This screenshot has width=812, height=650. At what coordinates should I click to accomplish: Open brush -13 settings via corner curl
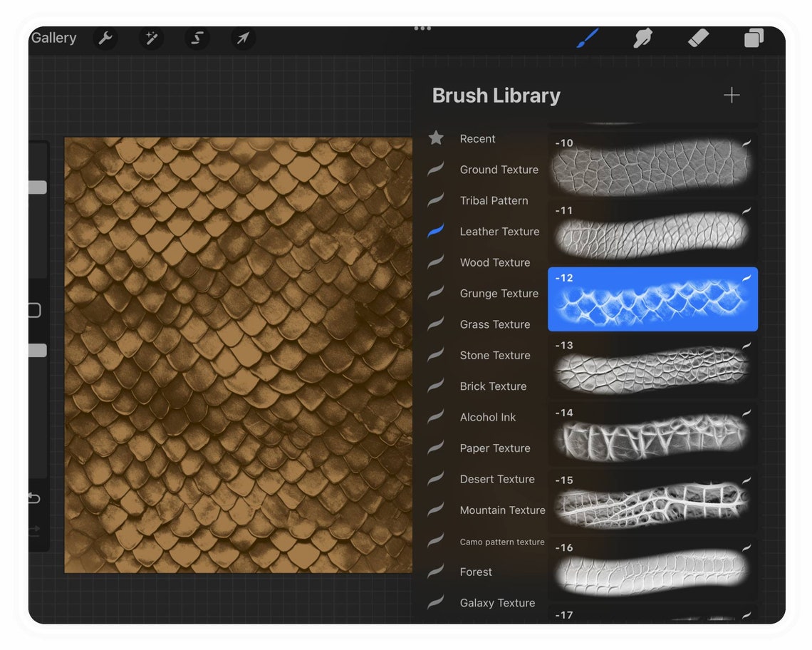pos(746,346)
